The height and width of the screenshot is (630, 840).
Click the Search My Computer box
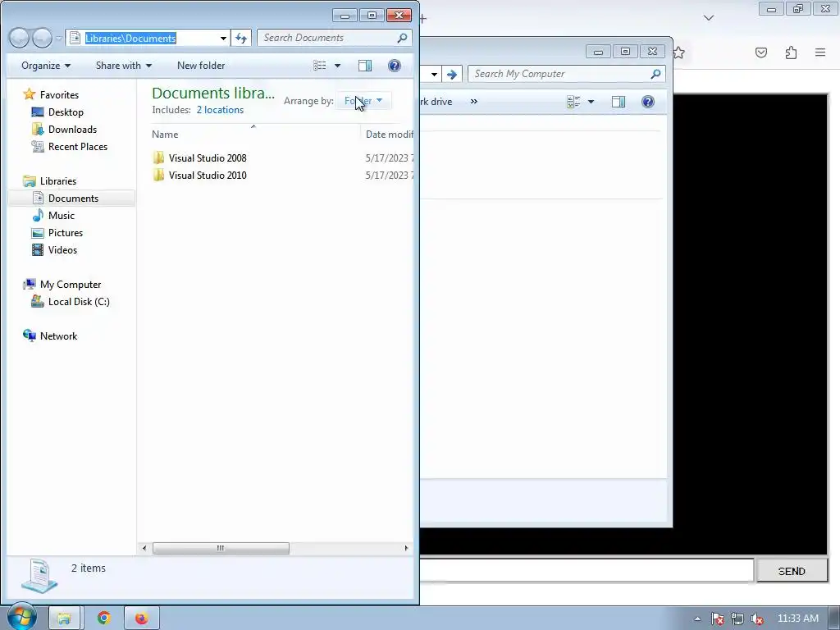566,74
